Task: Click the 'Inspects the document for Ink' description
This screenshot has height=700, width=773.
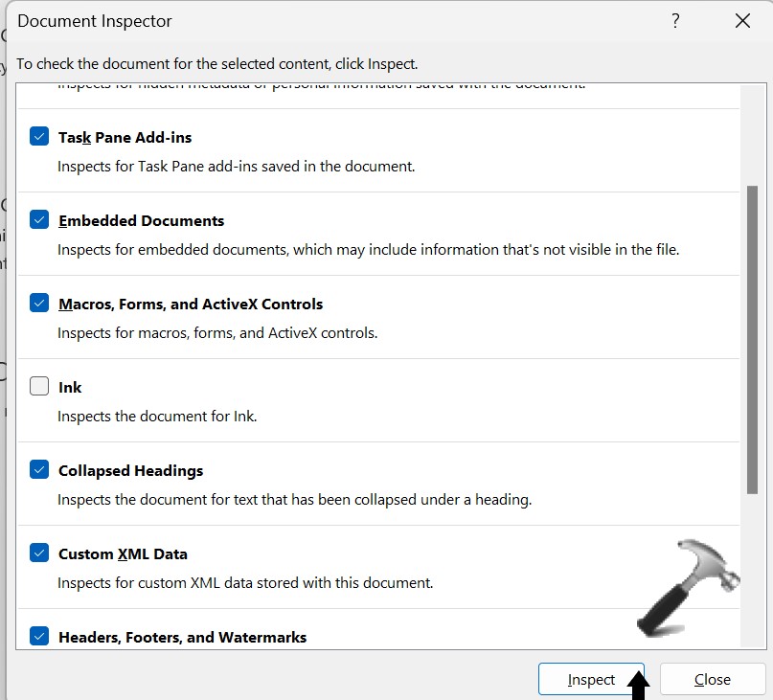Action: tap(157, 417)
